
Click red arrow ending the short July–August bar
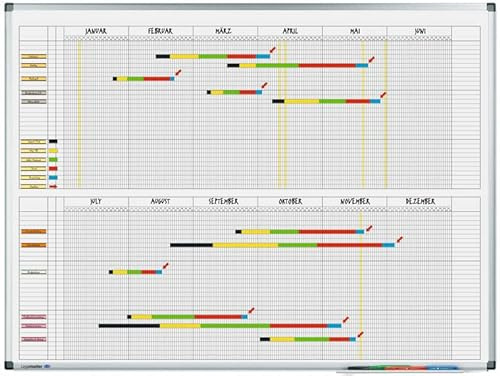[x=165, y=266]
